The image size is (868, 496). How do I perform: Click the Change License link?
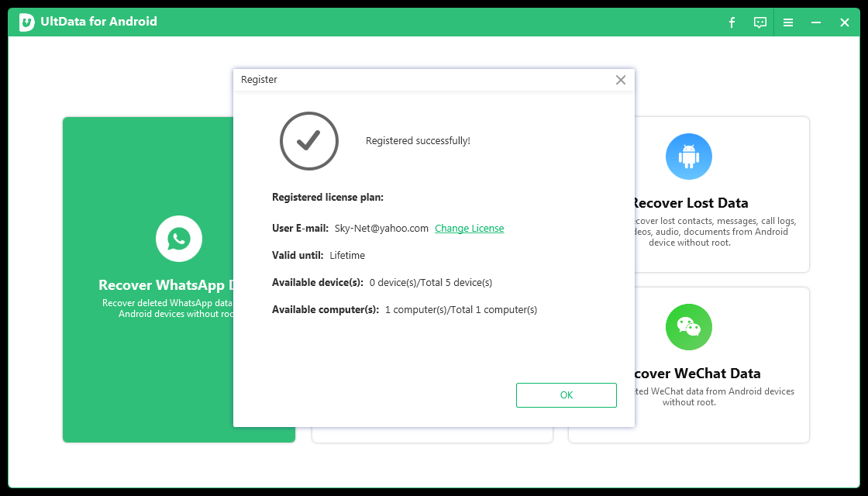(470, 228)
